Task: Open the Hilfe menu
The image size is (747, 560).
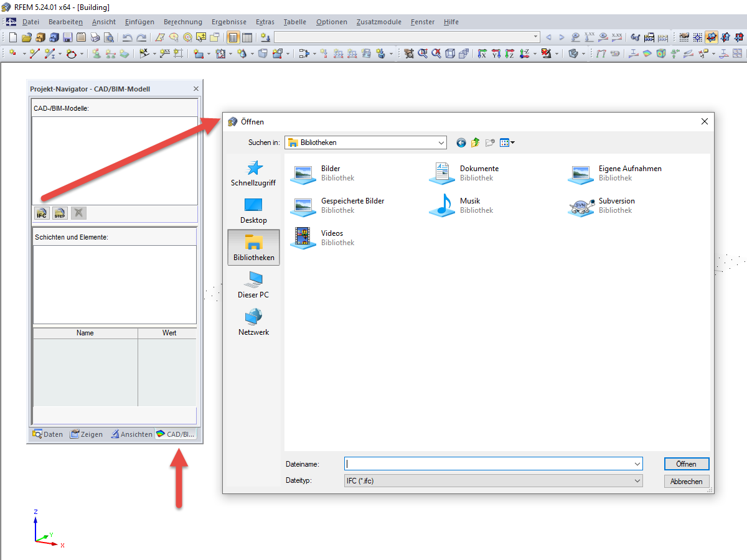Action: [451, 22]
